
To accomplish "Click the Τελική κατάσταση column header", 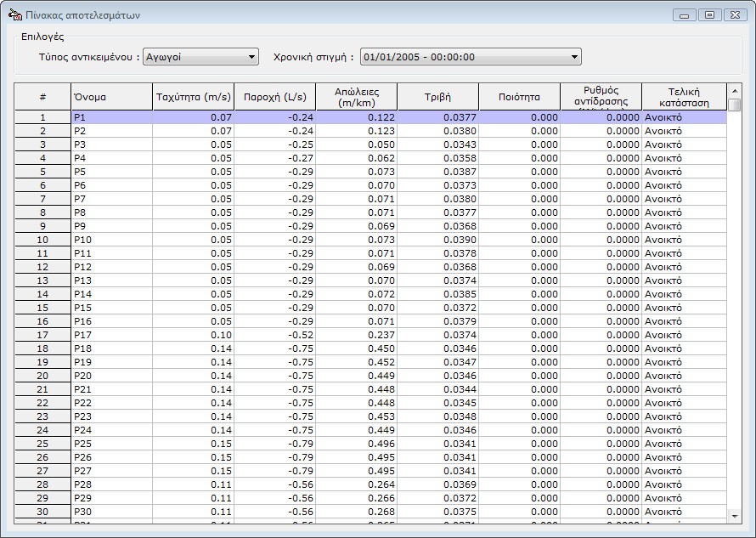I will click(x=684, y=97).
